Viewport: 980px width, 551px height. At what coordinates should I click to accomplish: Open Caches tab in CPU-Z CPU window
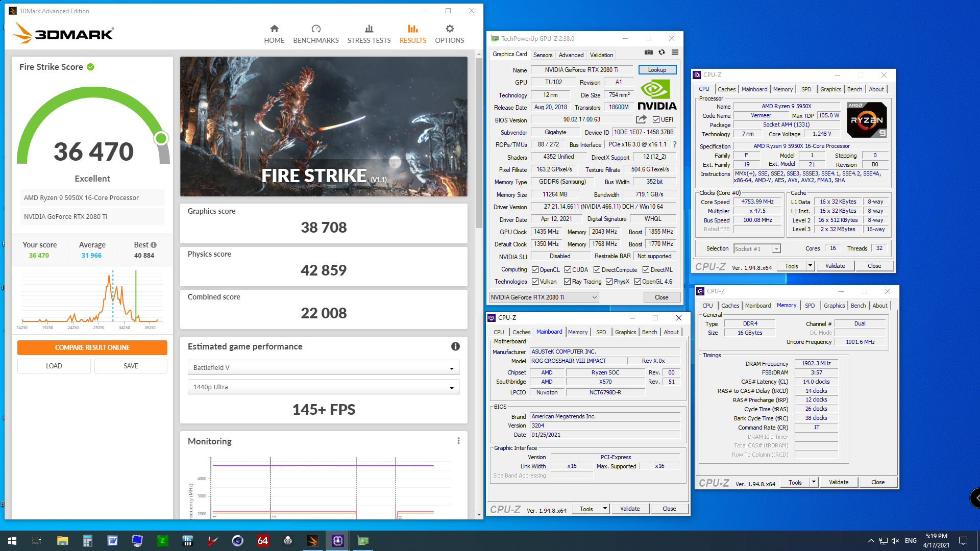[x=726, y=89]
